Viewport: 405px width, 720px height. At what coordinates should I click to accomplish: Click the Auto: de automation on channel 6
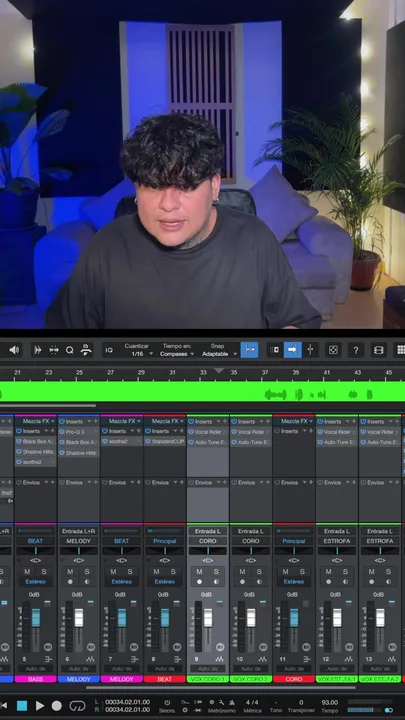pos(79,669)
